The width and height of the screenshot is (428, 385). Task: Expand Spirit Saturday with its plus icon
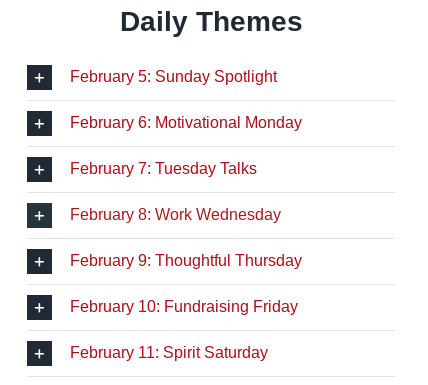pyautogui.click(x=39, y=353)
